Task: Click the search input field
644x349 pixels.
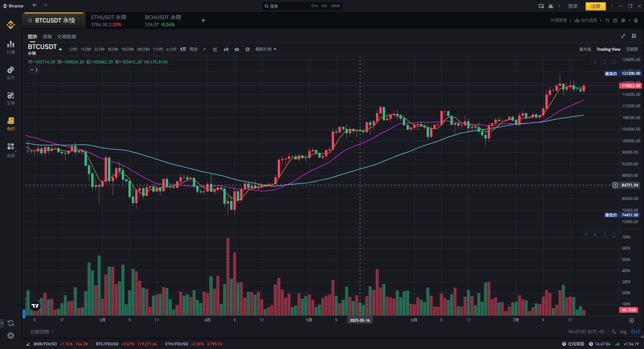Action: [x=288, y=6]
